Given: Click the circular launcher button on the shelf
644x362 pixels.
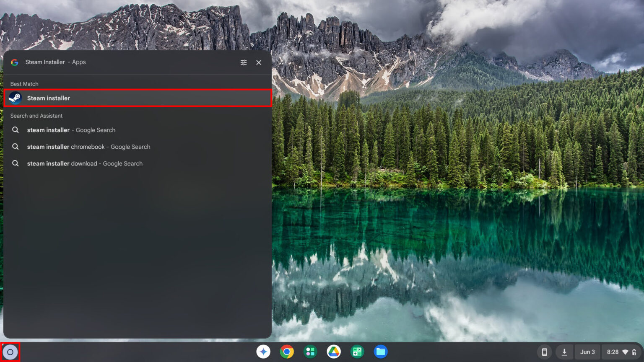Looking at the screenshot, I should coord(10,352).
